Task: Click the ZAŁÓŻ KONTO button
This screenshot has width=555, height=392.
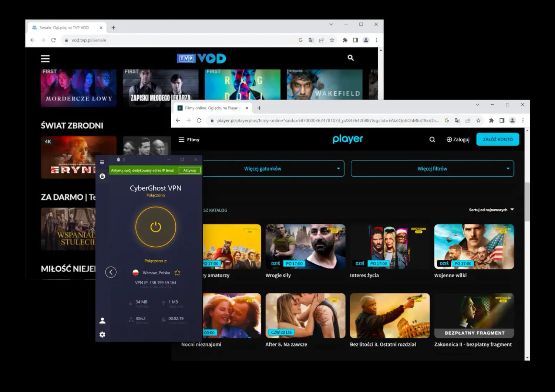Action: (498, 139)
